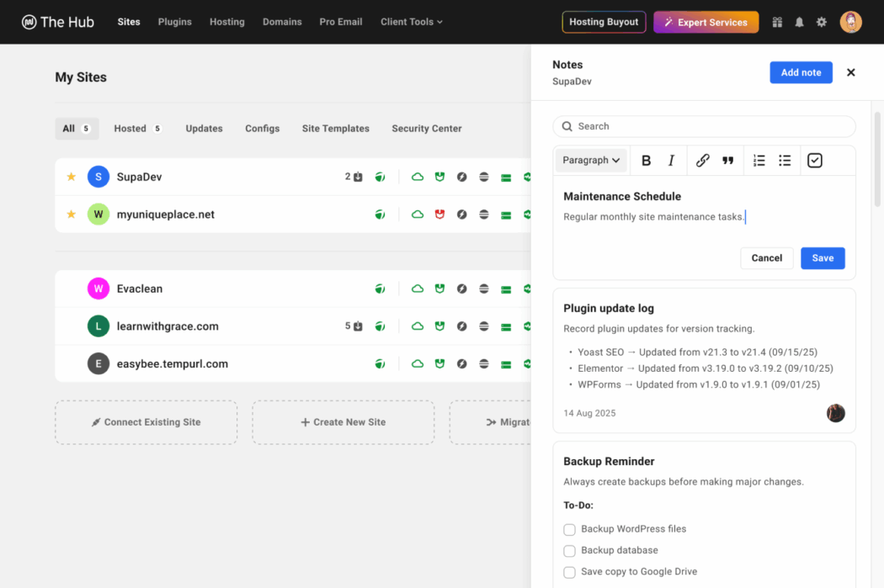Image resolution: width=884 pixels, height=588 pixels.
Task: Expand the Client Tools menu
Action: tap(411, 22)
